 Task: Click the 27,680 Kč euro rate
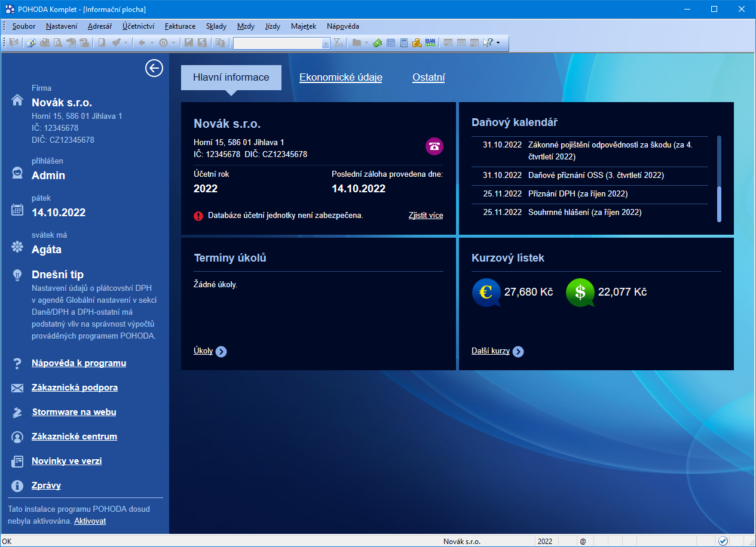529,292
